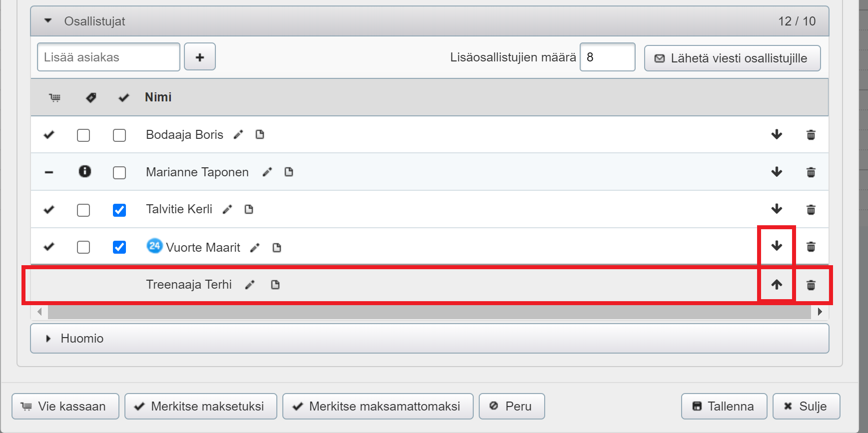Image resolution: width=868 pixels, height=433 pixels.
Task: Expand the Huomio section
Action: [x=48, y=339]
